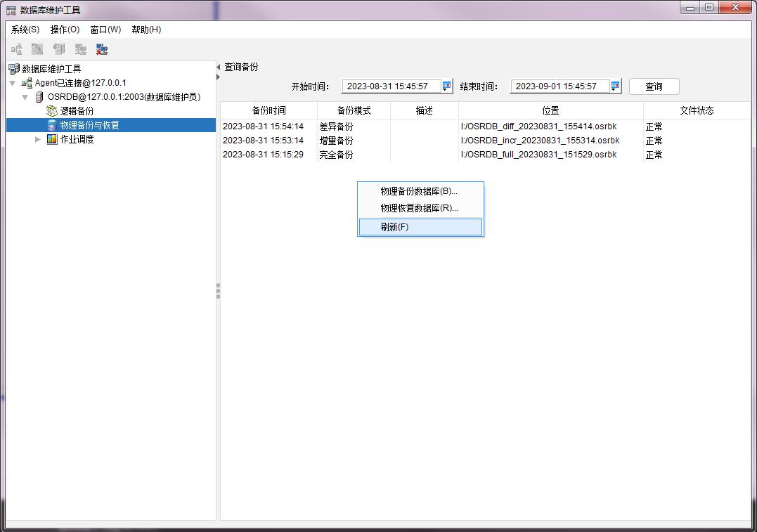Open calendar picker for 开始时间
This screenshot has width=757, height=532.
(x=446, y=86)
